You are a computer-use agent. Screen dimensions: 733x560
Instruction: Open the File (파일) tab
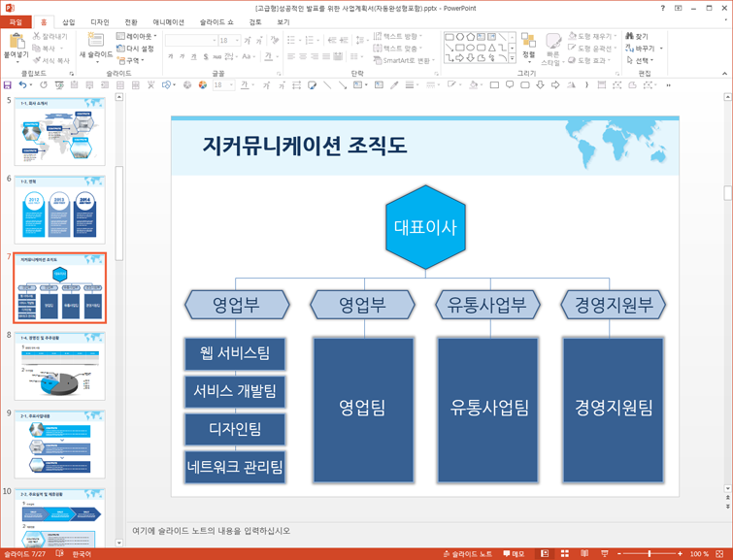tap(16, 22)
